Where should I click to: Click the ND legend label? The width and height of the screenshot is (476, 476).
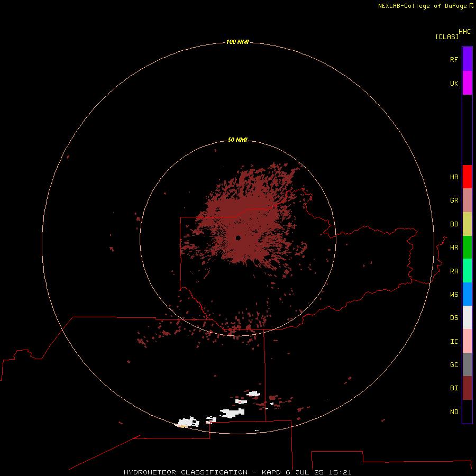(454, 412)
